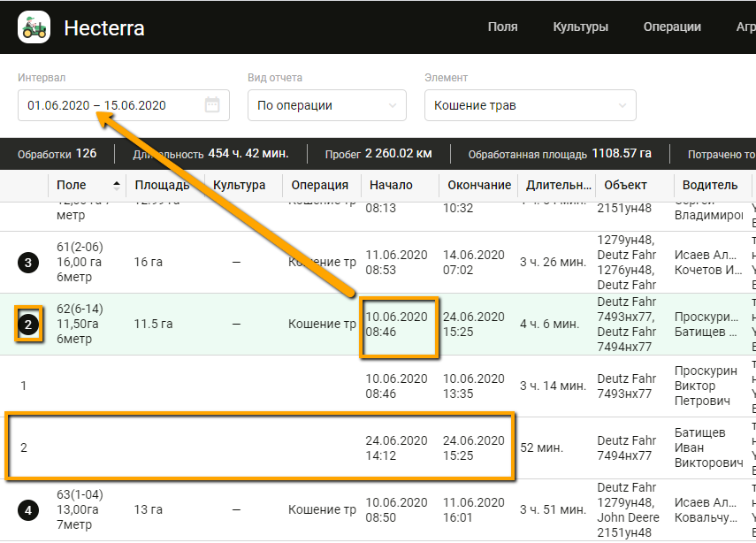This screenshot has height=543, width=756.
Task: Click the Hecterra tractor logo icon
Action: [x=34, y=27]
